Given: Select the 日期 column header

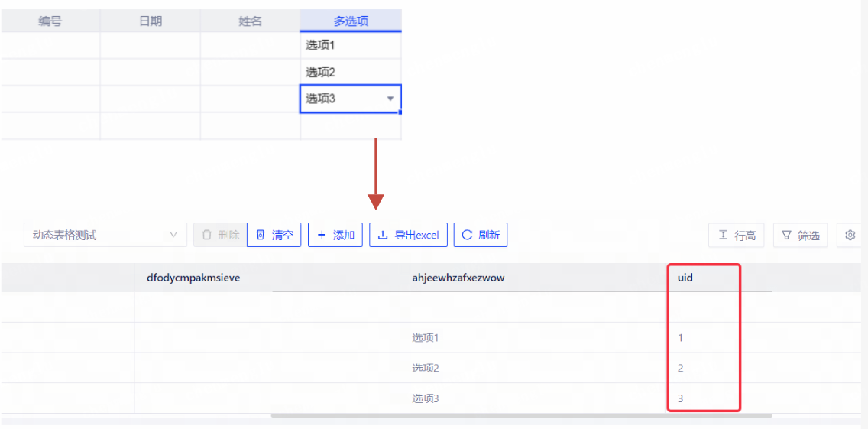Looking at the screenshot, I should [151, 21].
